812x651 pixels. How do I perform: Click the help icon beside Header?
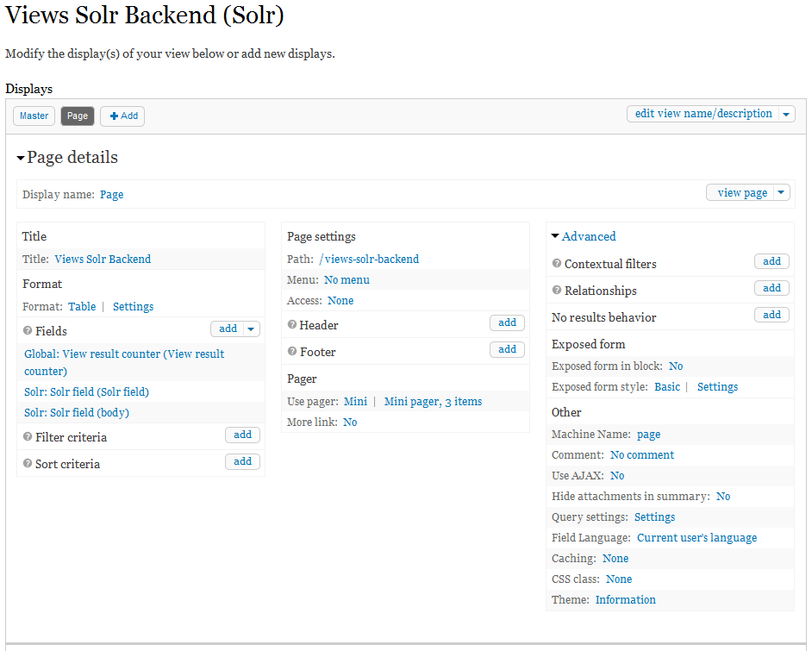(x=291, y=325)
